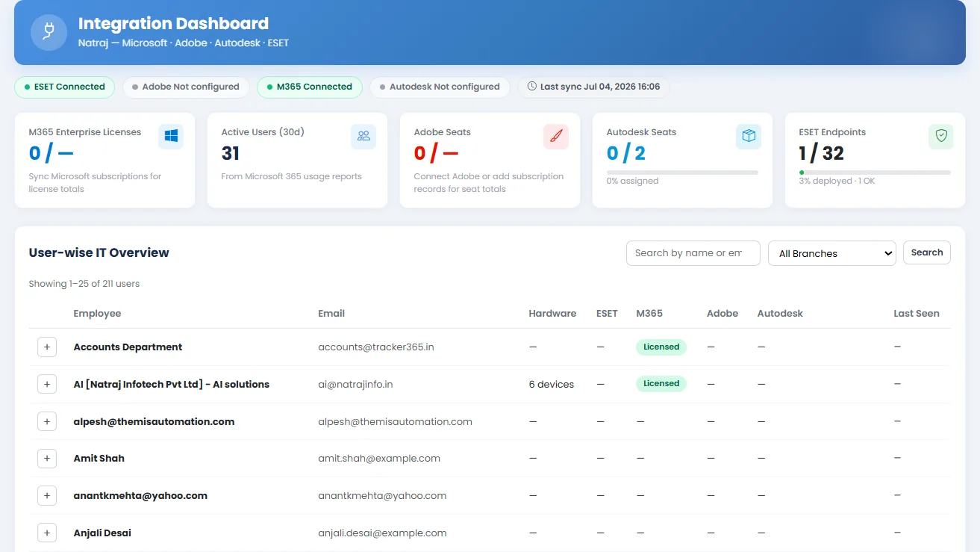
Task: Click the Last Seen column header
Action: [x=917, y=314]
